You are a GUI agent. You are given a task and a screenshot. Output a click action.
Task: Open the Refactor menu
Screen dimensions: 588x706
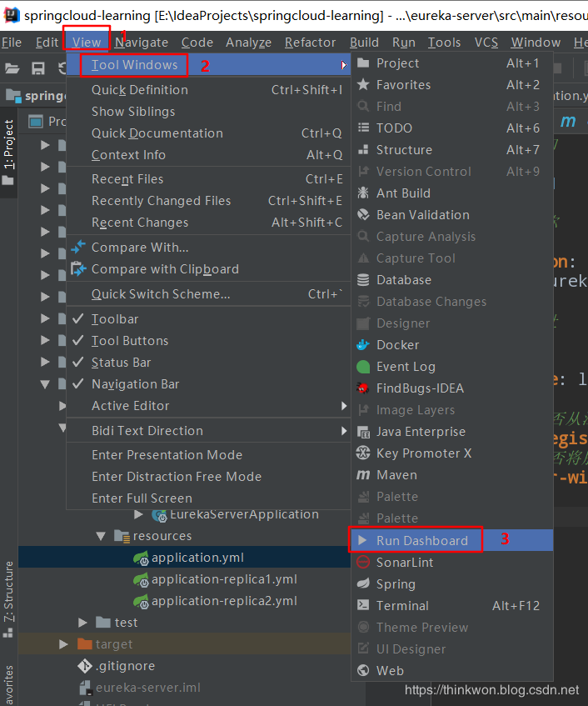(310, 43)
